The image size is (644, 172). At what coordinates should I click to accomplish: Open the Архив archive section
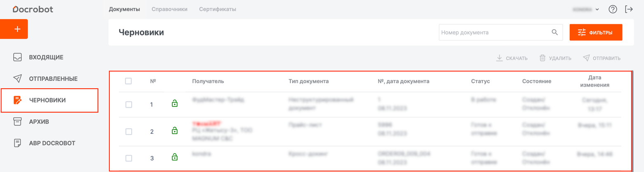[x=38, y=122]
